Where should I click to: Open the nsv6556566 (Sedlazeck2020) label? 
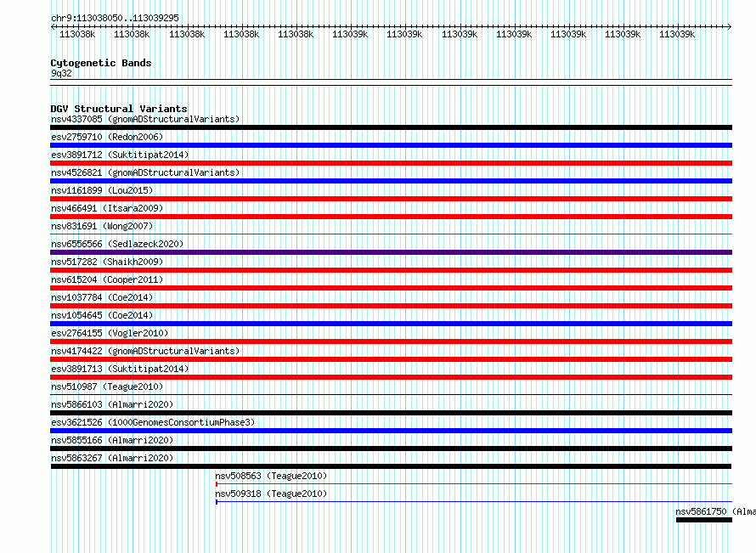(x=117, y=244)
